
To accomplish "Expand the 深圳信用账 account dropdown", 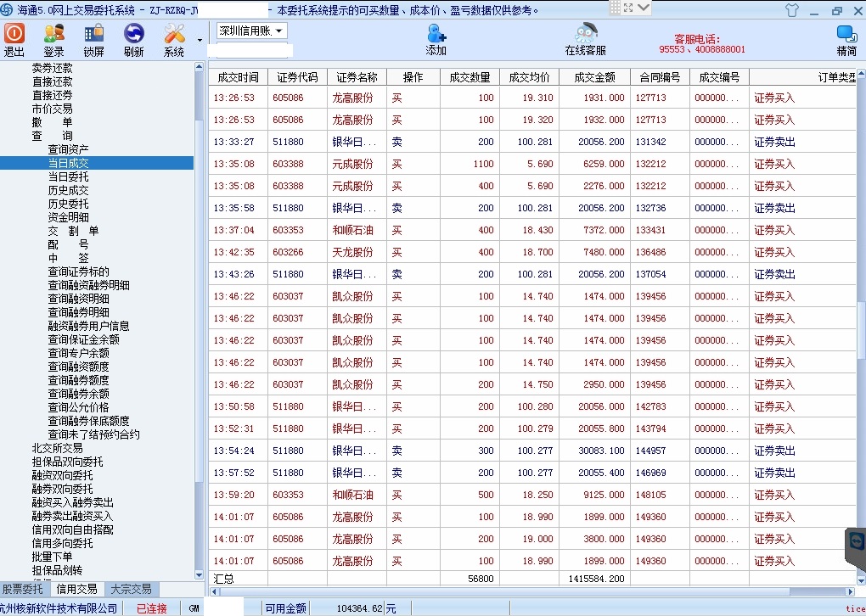I will coord(252,31).
